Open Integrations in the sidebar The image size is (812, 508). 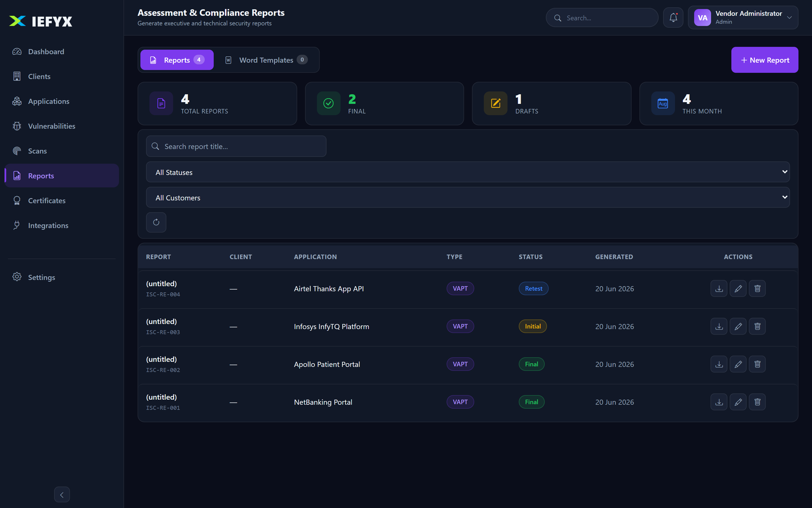click(62, 225)
